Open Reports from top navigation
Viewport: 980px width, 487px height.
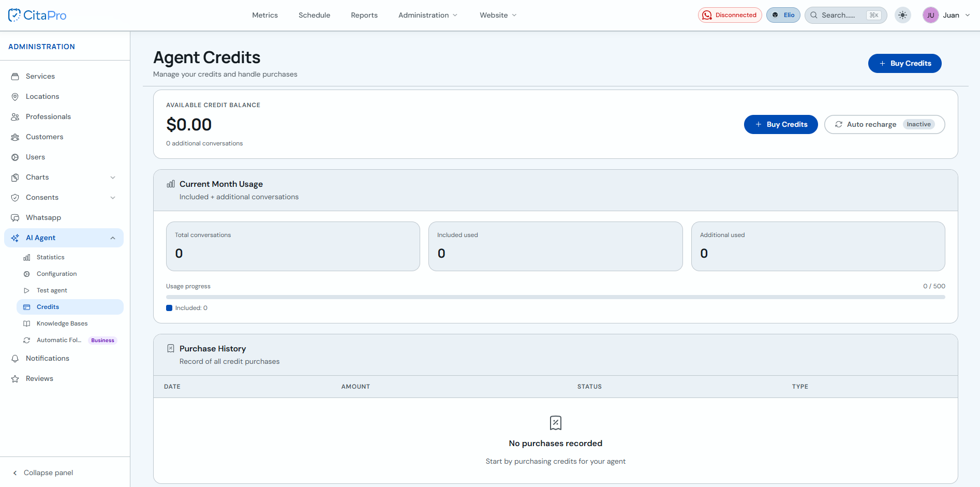point(364,15)
